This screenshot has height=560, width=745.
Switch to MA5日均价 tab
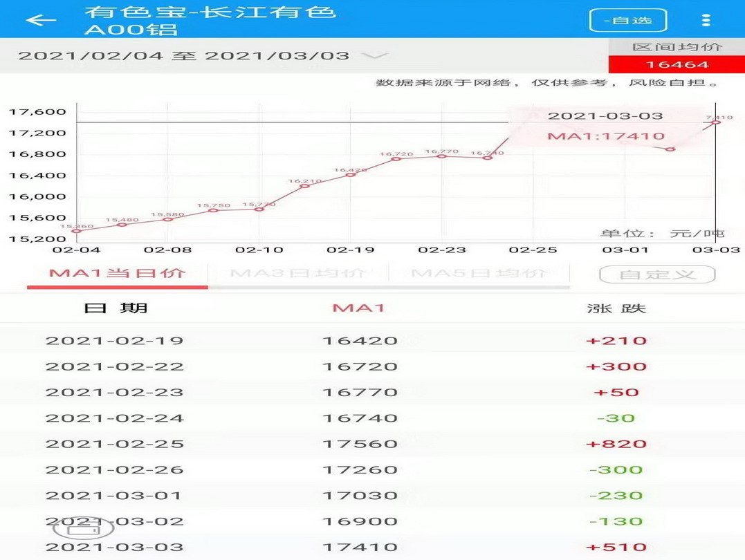(x=479, y=273)
